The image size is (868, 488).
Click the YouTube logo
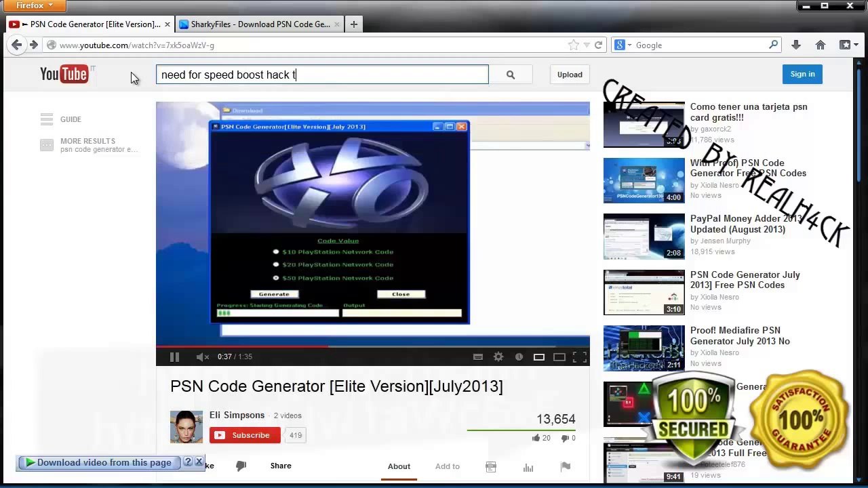pos(64,74)
